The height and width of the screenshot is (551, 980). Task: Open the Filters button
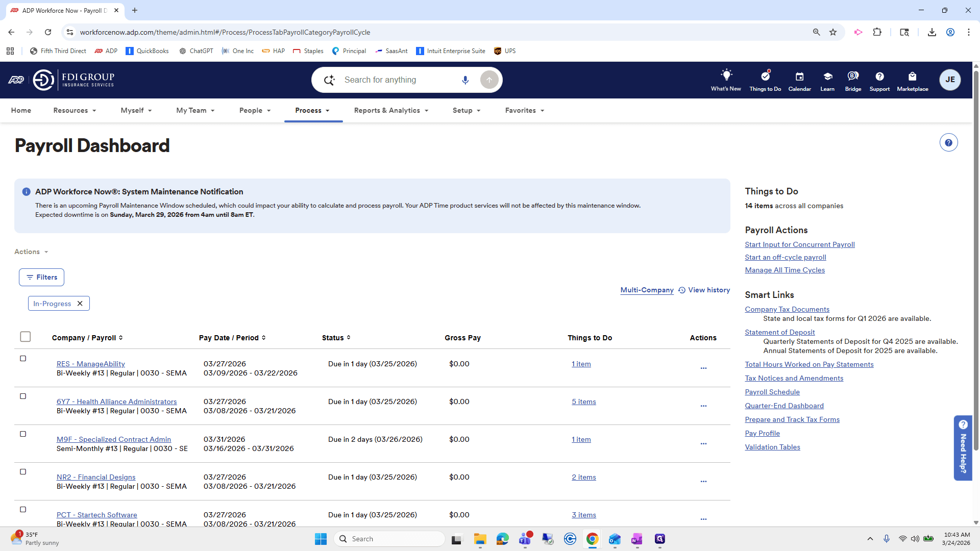point(41,278)
